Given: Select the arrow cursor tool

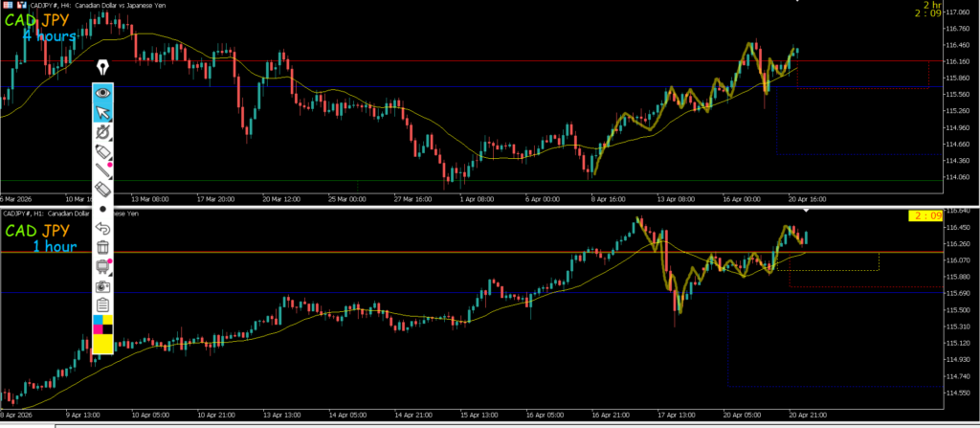Looking at the screenshot, I should pos(103,113).
